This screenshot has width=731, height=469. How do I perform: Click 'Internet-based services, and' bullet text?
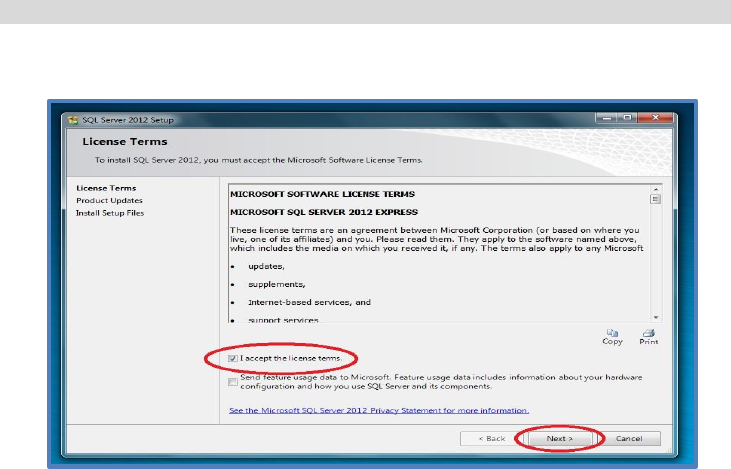pos(310,303)
